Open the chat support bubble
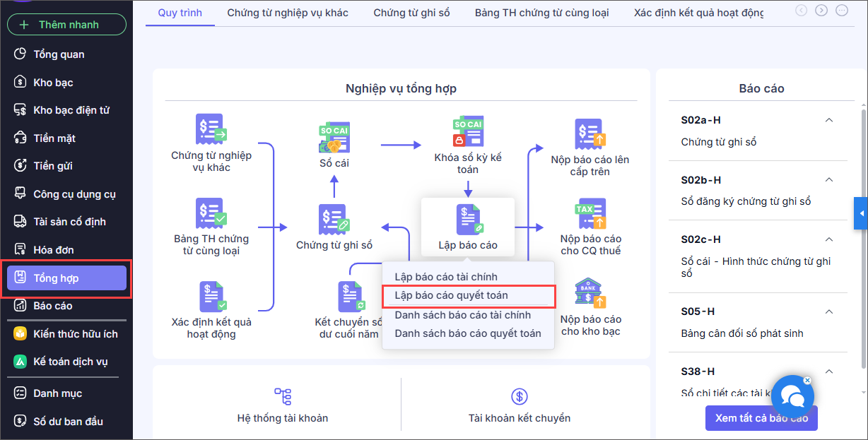Screen dimensions: 868x440 (792, 396)
